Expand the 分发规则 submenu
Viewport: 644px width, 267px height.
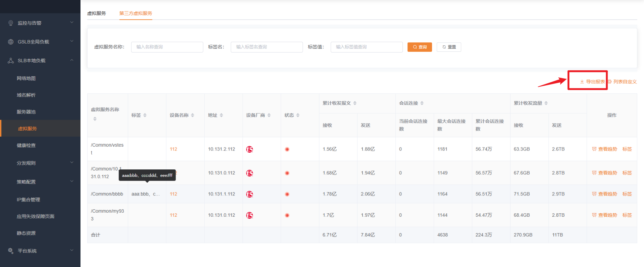point(72,163)
